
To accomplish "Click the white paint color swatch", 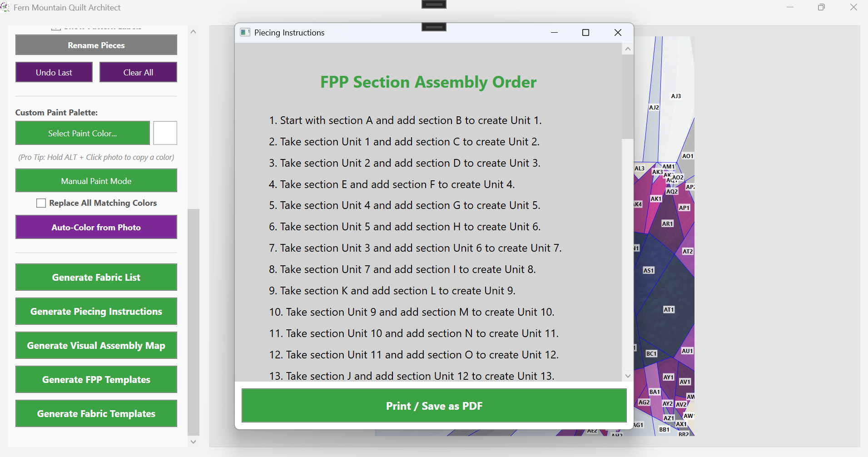I will tap(165, 133).
